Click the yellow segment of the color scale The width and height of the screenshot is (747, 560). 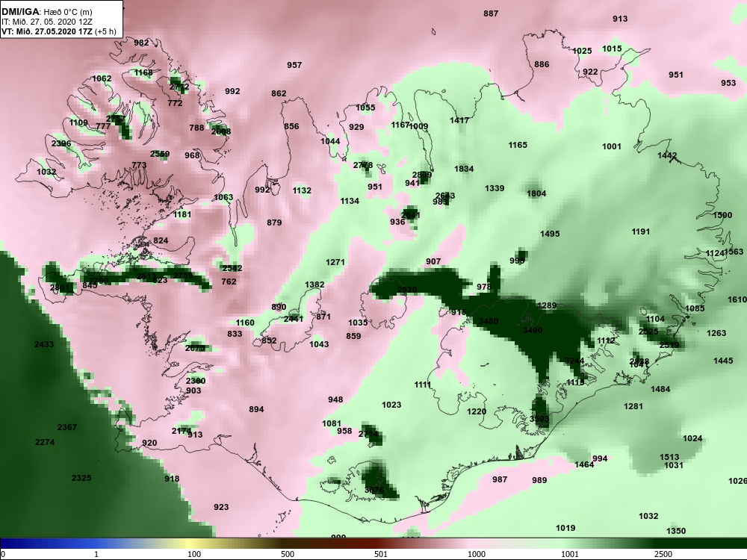pos(188,544)
